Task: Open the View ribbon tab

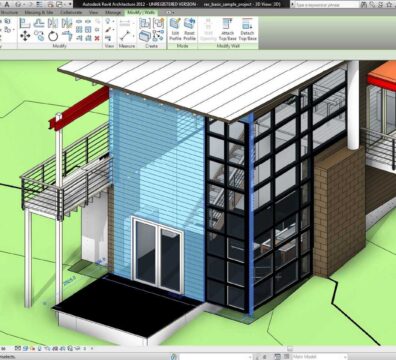Action: 94,12
